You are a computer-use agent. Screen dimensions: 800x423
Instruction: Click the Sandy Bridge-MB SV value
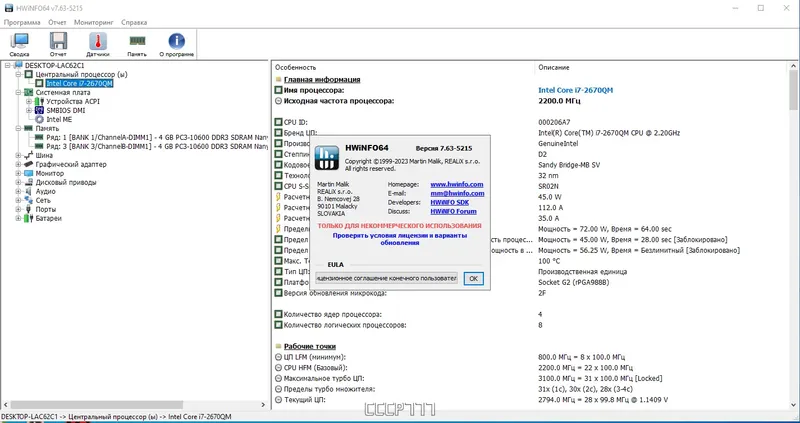click(569, 165)
